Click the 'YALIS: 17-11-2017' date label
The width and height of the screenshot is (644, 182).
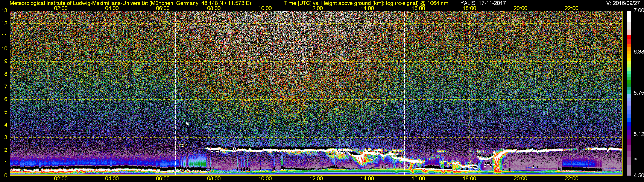(x=483, y=3)
